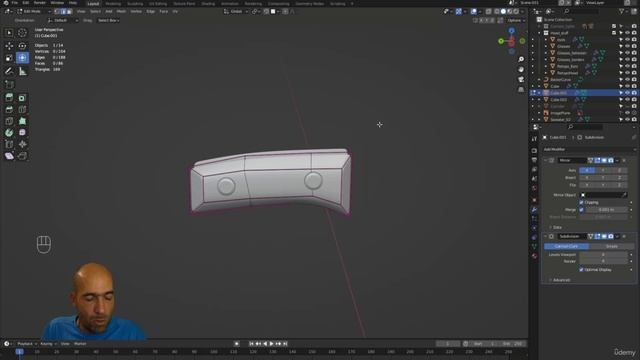The image size is (640, 360).
Task: Select the Smooth tool
Action: tap(22, 133)
